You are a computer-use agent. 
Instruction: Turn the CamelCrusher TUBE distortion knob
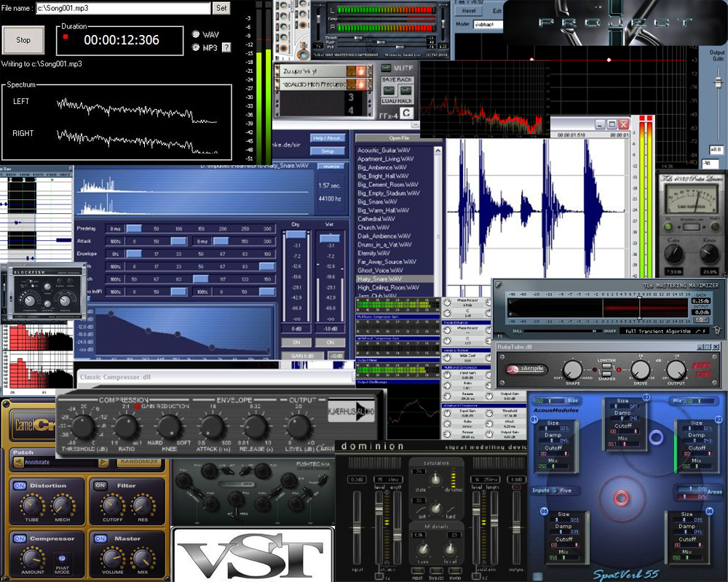tap(31, 505)
